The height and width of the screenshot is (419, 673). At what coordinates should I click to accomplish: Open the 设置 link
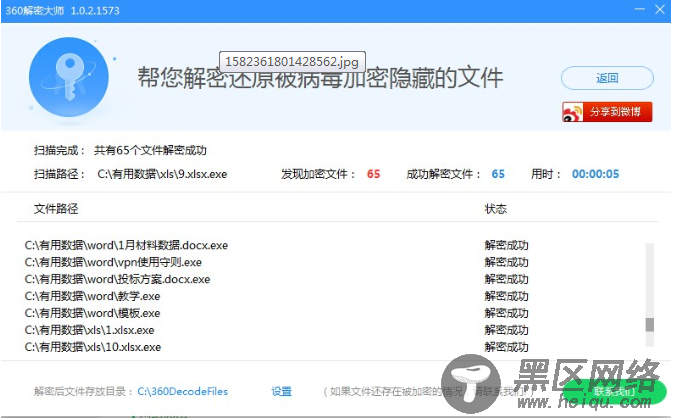pos(282,391)
